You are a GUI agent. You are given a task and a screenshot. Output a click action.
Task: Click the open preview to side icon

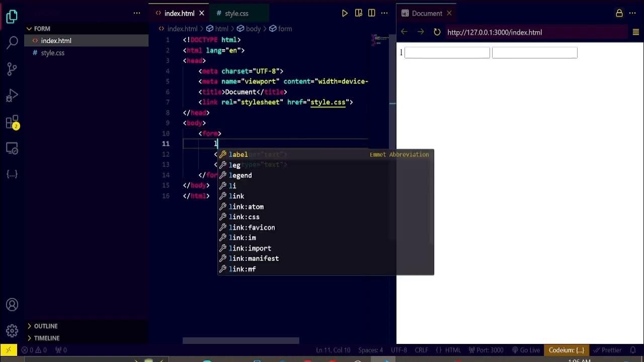(358, 13)
